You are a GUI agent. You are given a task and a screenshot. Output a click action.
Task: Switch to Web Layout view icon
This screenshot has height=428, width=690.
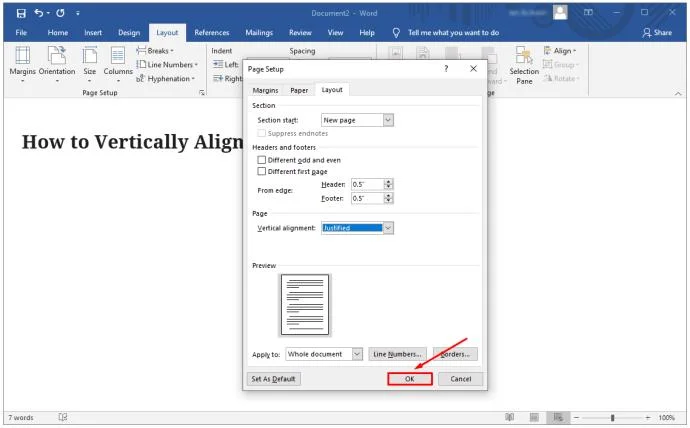pyautogui.click(x=558, y=417)
